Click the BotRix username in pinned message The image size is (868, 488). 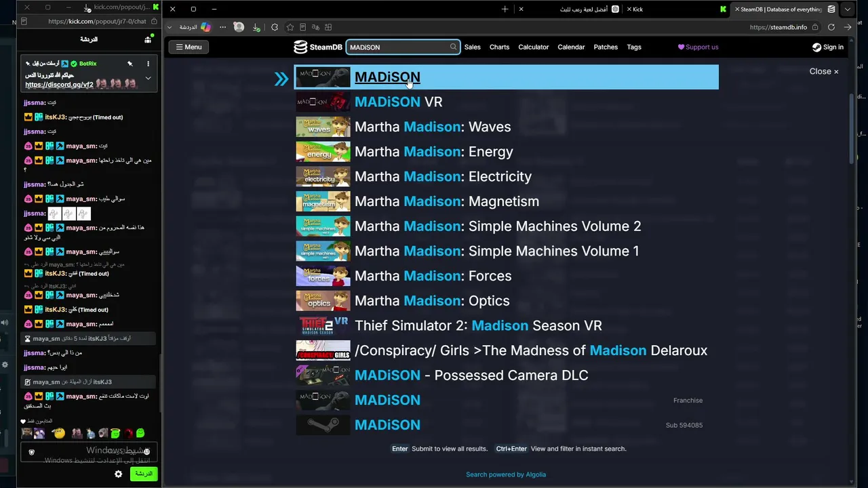(88, 64)
